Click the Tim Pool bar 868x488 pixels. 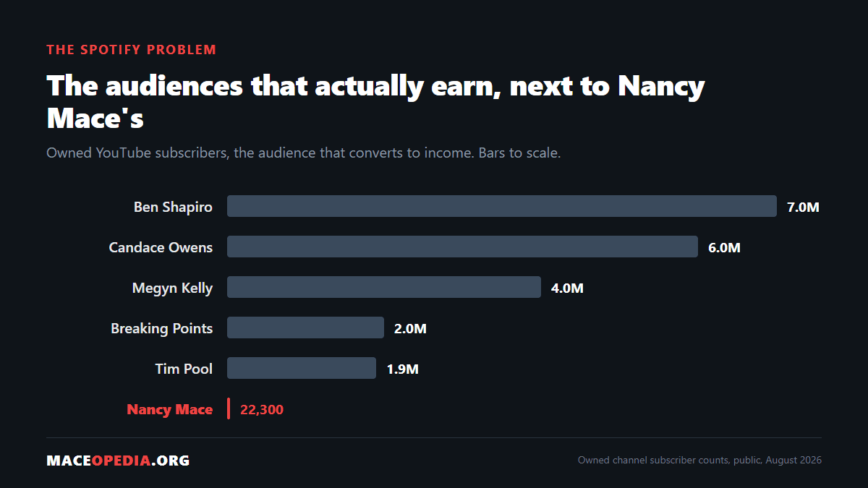tap(302, 368)
